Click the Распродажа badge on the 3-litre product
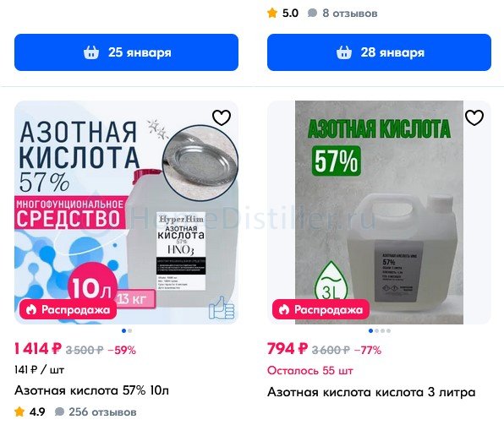Image resolution: width=504 pixels, height=425 pixels. pyautogui.click(x=320, y=310)
